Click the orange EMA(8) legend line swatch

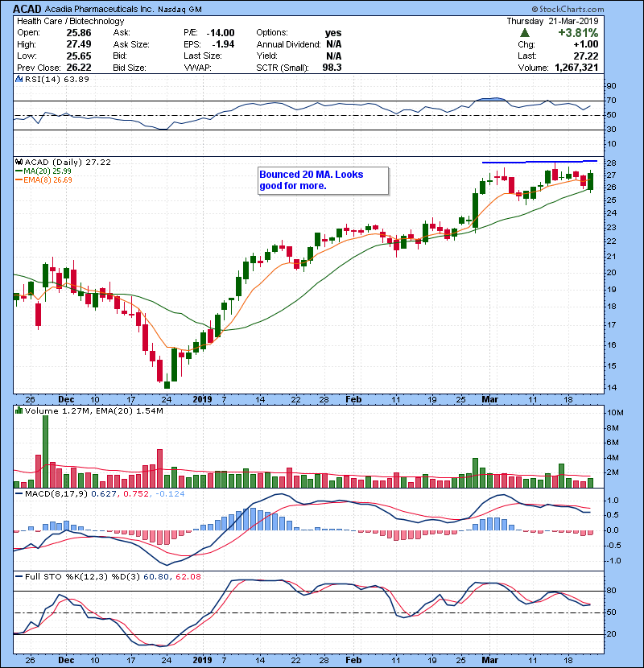click(19, 180)
